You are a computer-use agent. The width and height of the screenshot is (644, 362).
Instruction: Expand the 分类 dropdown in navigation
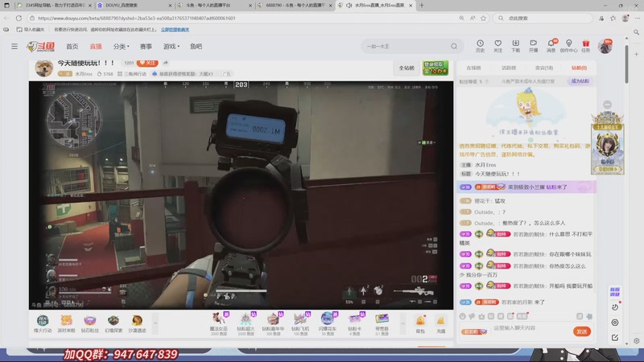[122, 47]
